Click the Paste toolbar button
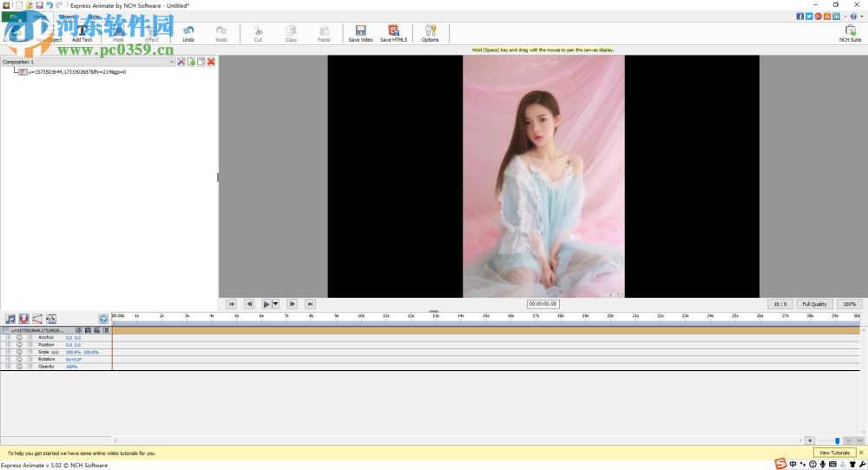 [324, 33]
